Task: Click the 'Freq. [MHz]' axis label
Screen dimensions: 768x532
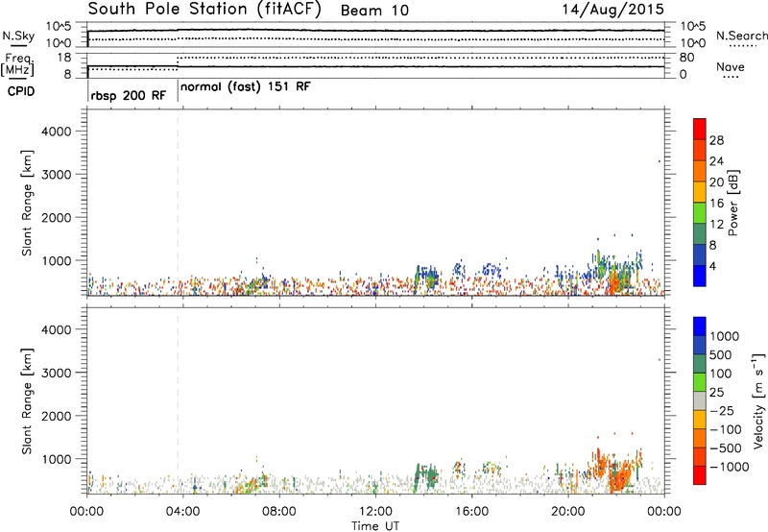Action: pos(17,64)
